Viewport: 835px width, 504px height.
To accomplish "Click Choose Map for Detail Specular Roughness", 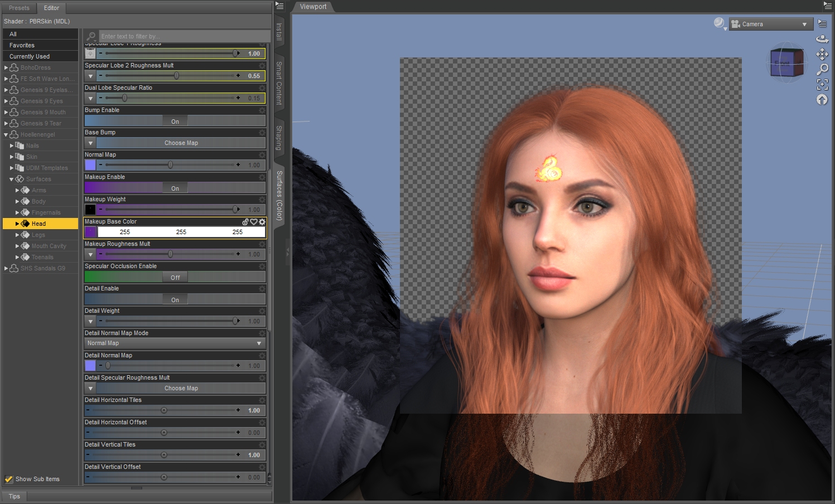I will tap(181, 389).
